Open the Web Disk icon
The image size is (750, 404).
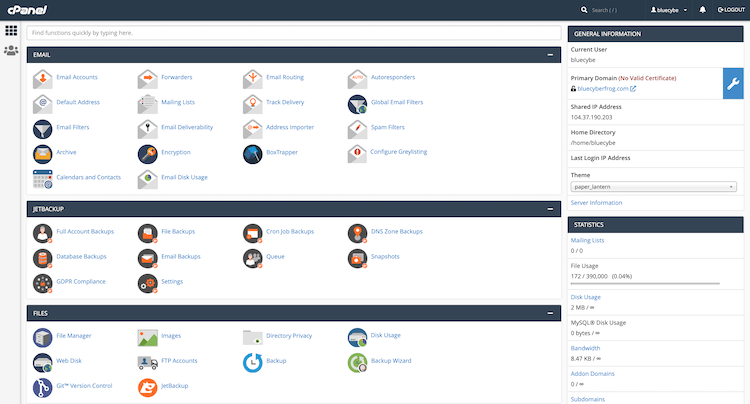(x=43, y=362)
